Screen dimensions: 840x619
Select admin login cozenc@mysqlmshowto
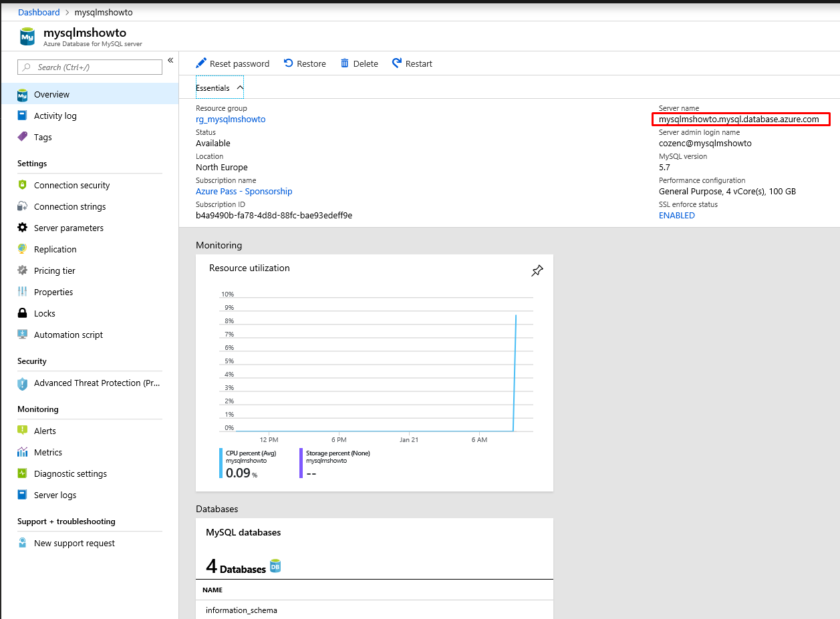(705, 143)
